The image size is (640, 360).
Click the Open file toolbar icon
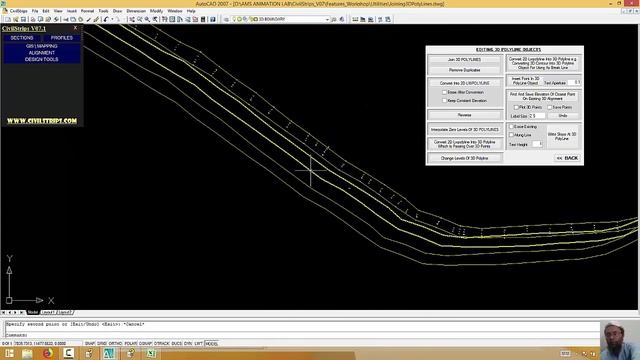pos(16,19)
